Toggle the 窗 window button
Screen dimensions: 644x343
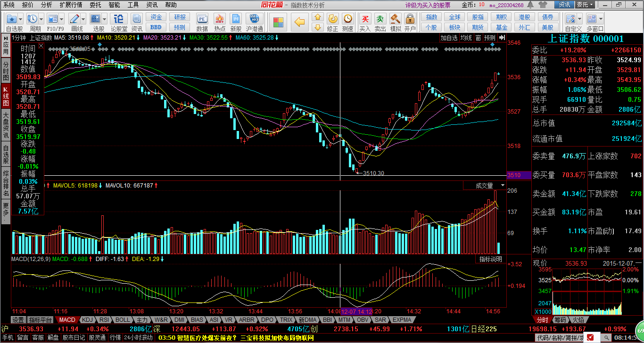point(479,38)
